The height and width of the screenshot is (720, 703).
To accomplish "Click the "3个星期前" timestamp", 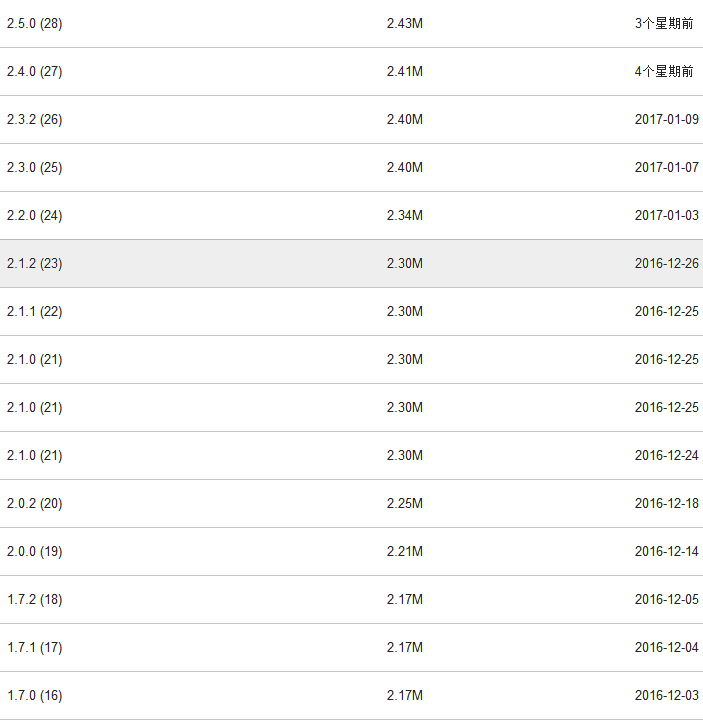I will tap(664, 23).
